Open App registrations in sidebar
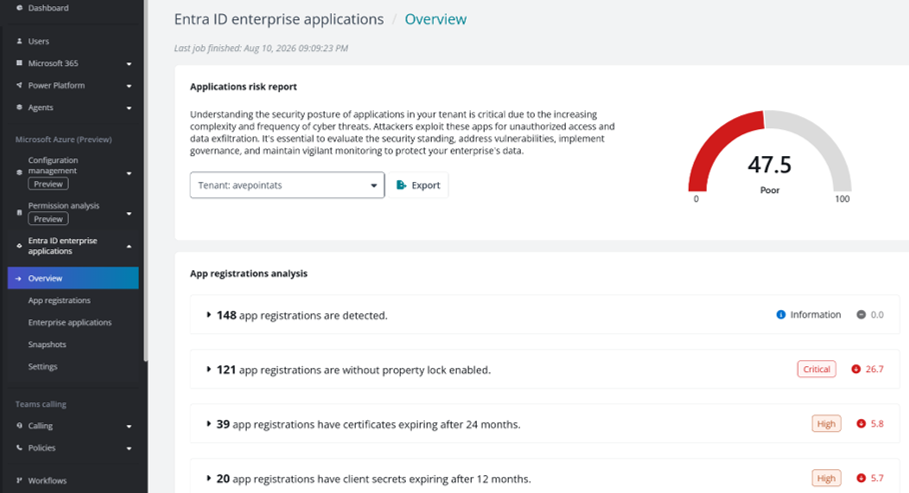Viewport: 909px width, 493px height. point(59,300)
